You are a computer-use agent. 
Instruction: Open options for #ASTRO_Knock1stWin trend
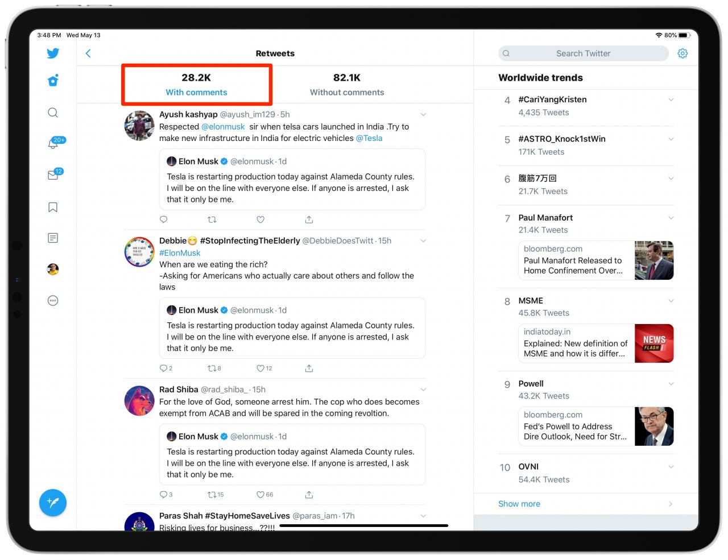point(671,139)
